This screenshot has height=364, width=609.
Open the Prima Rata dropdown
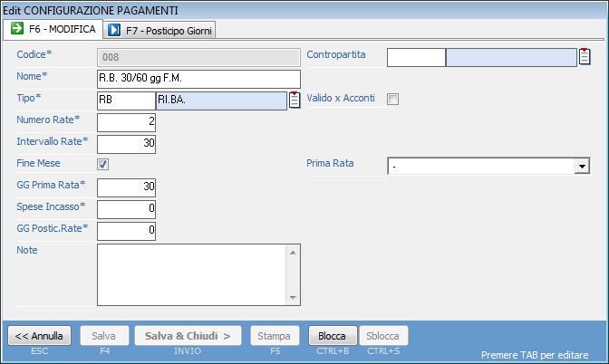point(582,167)
